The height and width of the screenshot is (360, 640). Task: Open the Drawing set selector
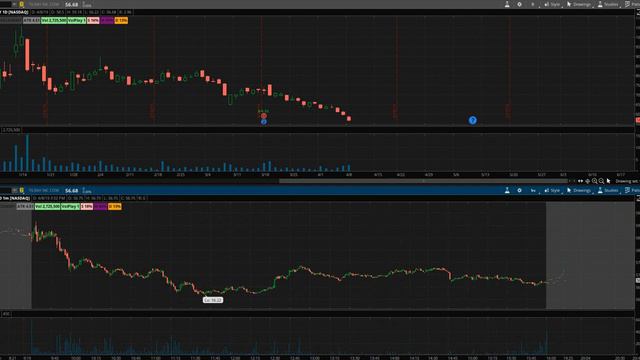coord(627,181)
